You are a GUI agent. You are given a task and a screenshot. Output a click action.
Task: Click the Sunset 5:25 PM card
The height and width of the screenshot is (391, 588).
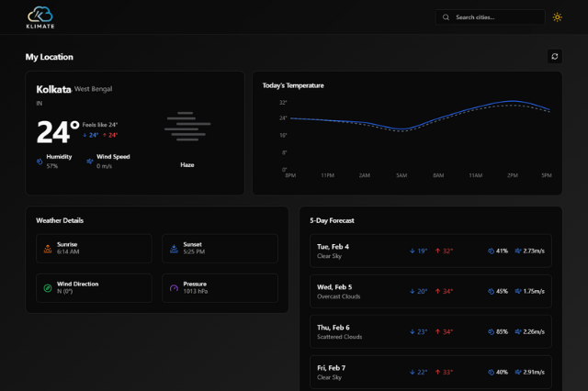pos(220,248)
